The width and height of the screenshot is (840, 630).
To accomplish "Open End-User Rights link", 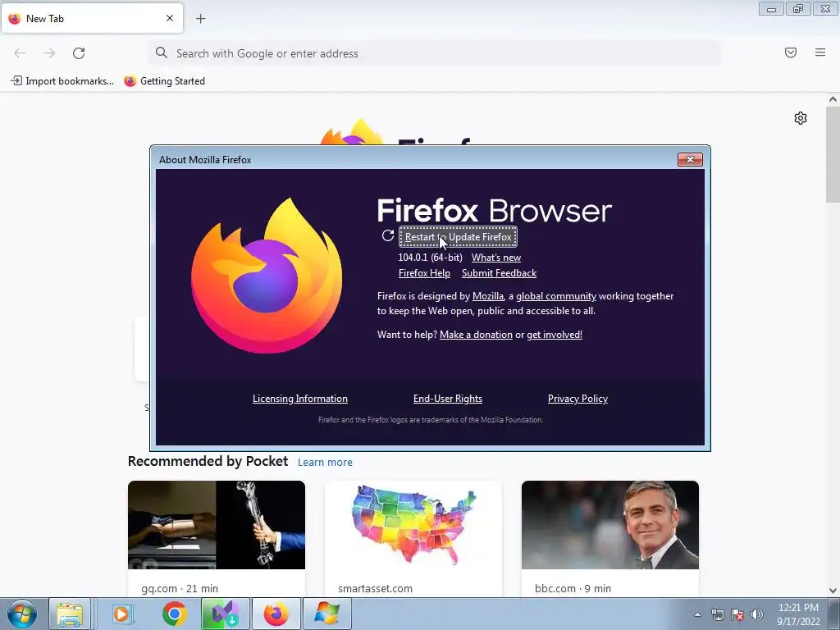I will (x=448, y=399).
